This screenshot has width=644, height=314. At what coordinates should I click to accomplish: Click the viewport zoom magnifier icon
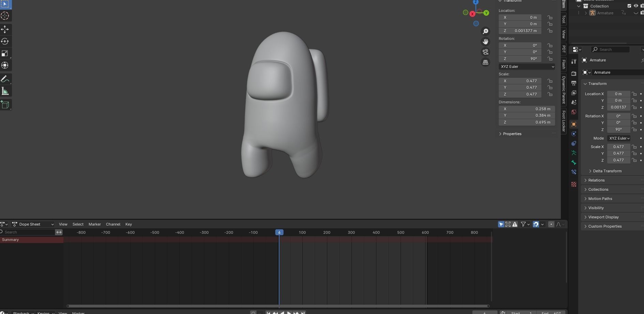click(x=485, y=31)
